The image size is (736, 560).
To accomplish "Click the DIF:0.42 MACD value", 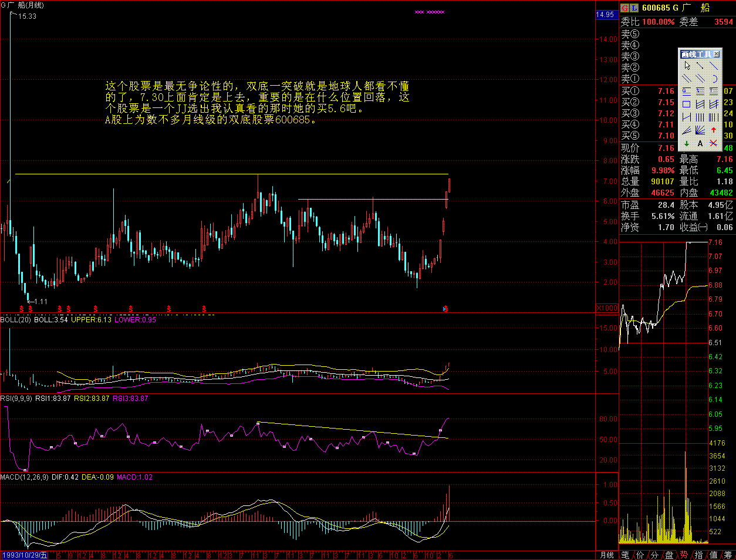I will (x=65, y=477).
